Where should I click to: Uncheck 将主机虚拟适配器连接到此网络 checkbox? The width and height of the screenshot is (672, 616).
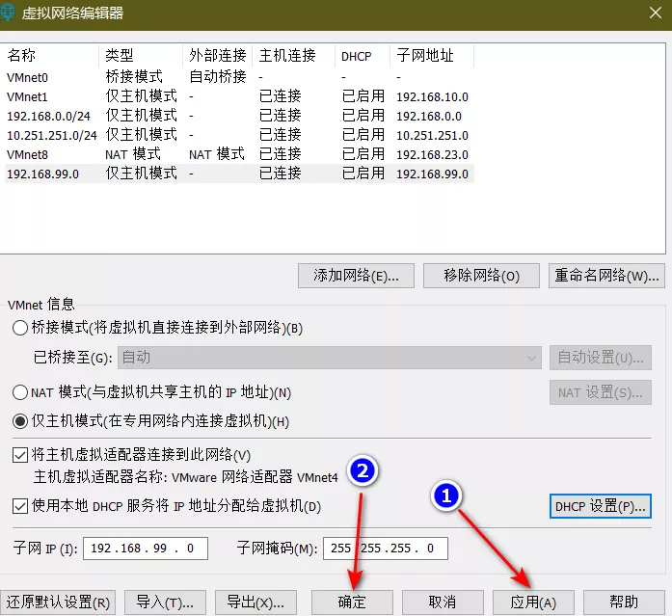20,455
